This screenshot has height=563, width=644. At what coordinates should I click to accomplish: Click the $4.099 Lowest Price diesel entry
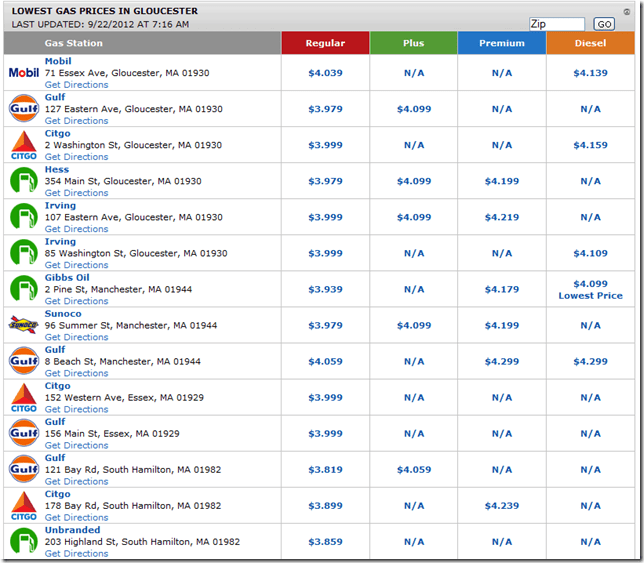[x=590, y=289]
